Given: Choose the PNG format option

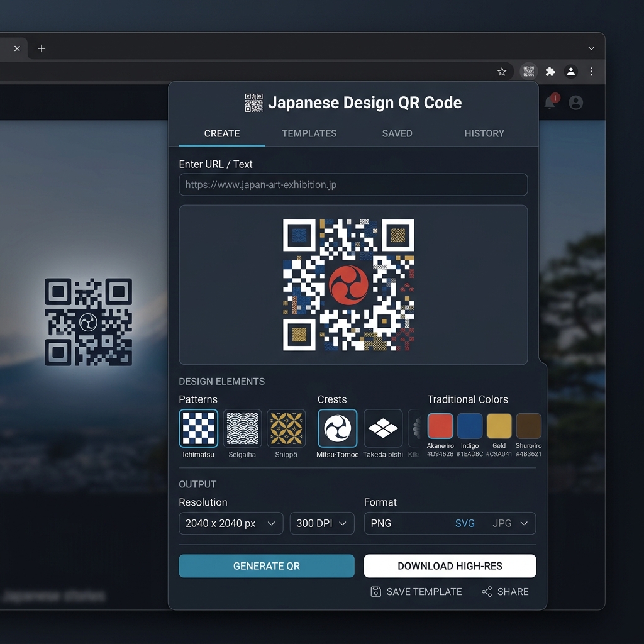Looking at the screenshot, I should click(x=380, y=523).
